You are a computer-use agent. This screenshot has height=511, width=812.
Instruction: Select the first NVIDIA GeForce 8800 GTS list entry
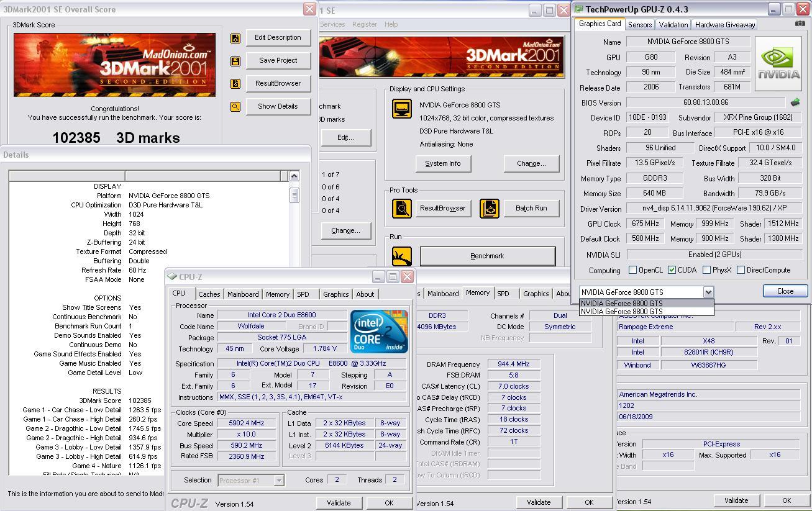pyautogui.click(x=646, y=304)
